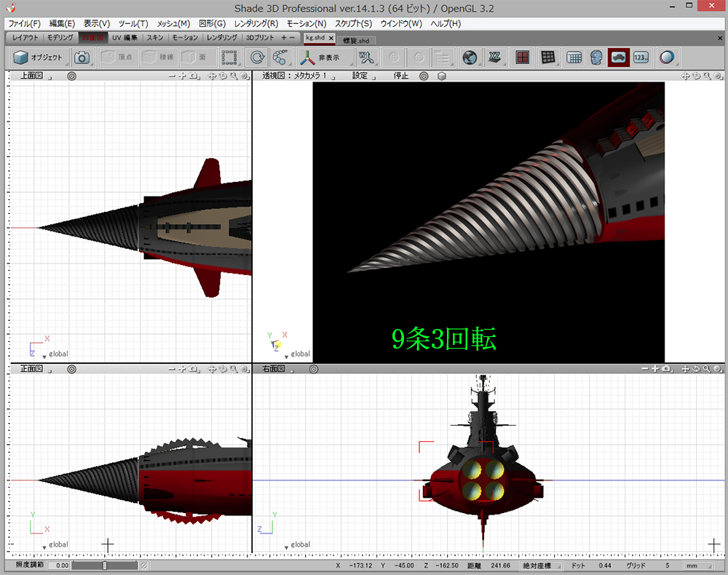
Task: Click the pan icon in perspective view header
Action: (x=685, y=76)
